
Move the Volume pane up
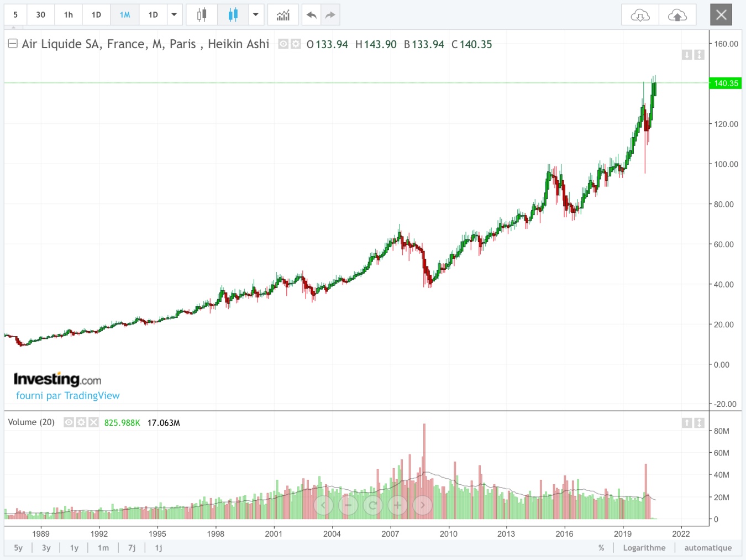tap(687, 422)
